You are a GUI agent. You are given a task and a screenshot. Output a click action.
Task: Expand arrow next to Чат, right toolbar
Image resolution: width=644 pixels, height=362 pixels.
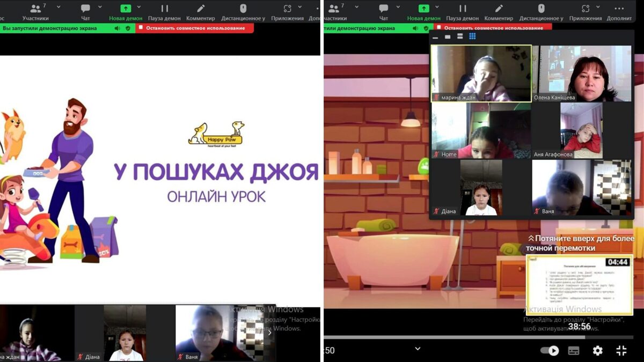[399, 8]
